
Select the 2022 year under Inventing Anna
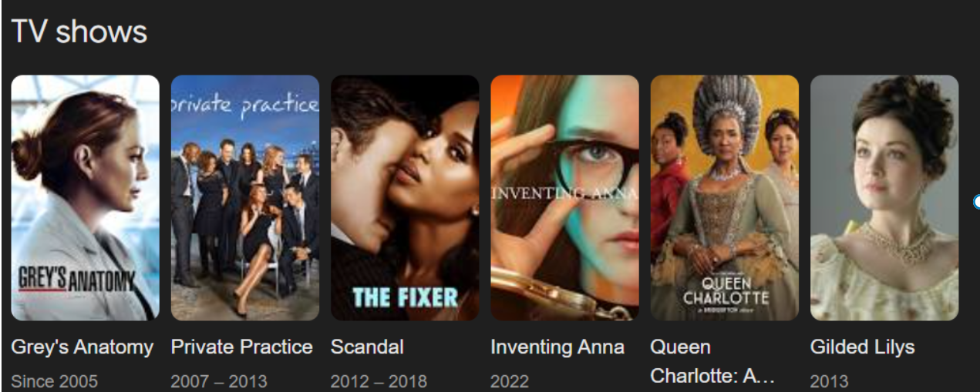point(510,381)
